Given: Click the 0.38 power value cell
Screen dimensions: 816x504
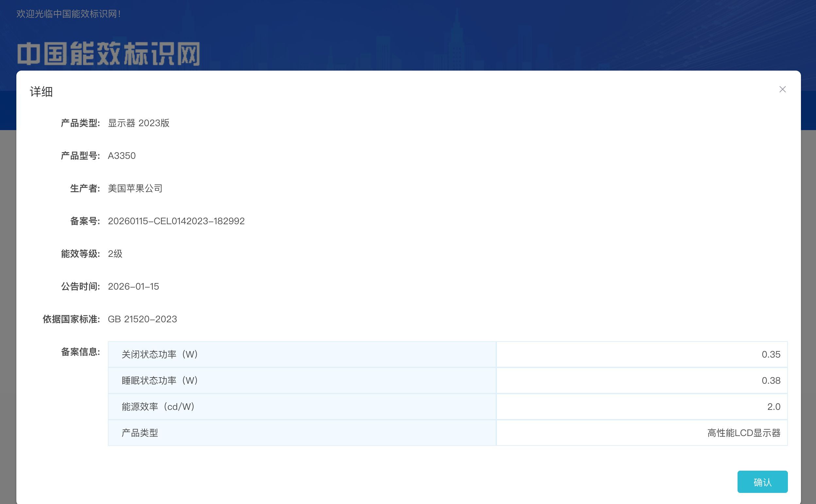Looking at the screenshot, I should point(770,380).
